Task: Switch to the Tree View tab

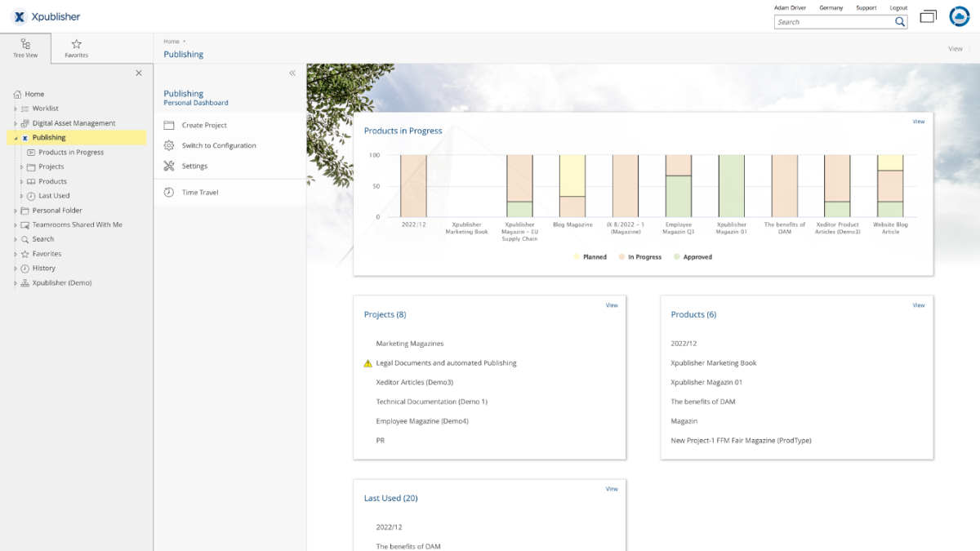Action: [x=25, y=48]
